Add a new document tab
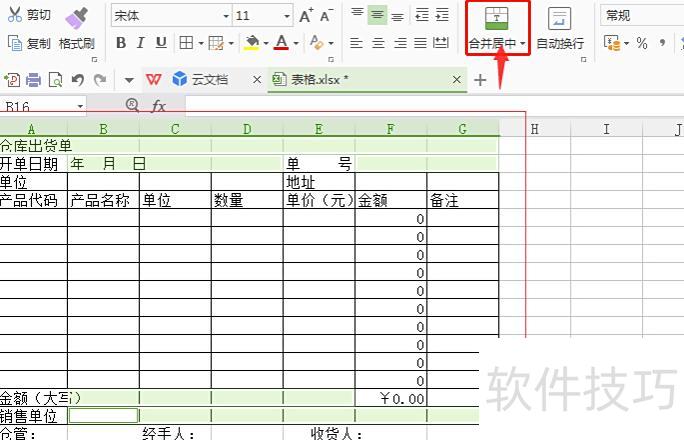 [480, 80]
